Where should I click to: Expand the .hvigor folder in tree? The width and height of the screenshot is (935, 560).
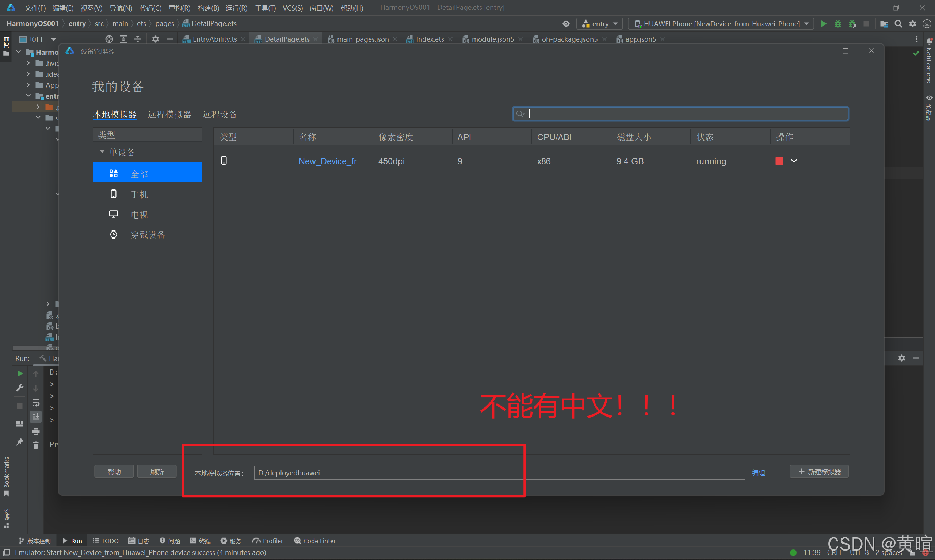pos(28,63)
